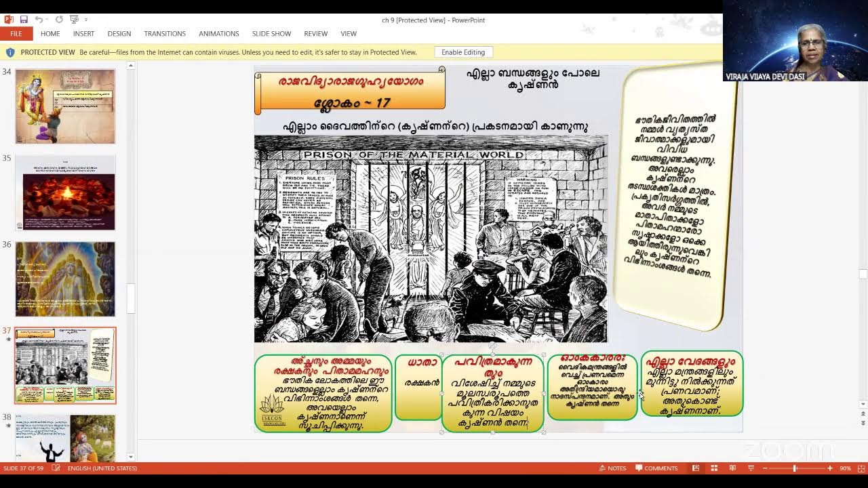Click the Undo arrow icon

pyautogui.click(x=39, y=20)
